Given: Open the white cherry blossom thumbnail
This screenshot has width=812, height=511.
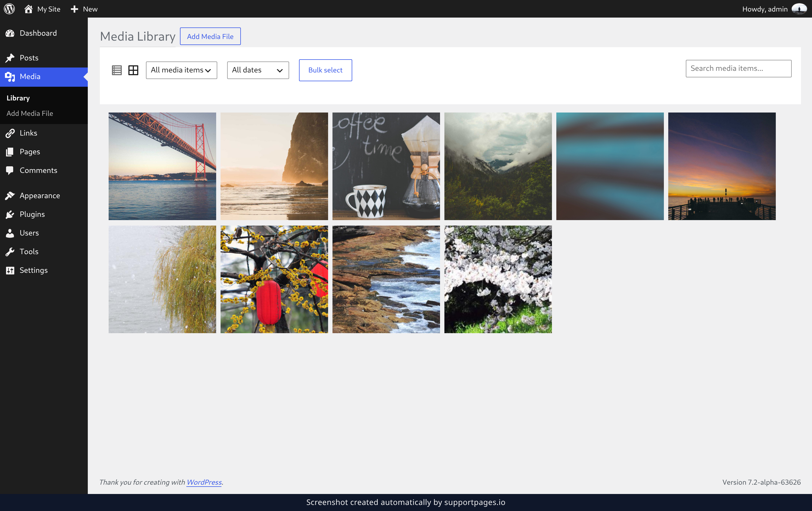Looking at the screenshot, I should (498, 279).
